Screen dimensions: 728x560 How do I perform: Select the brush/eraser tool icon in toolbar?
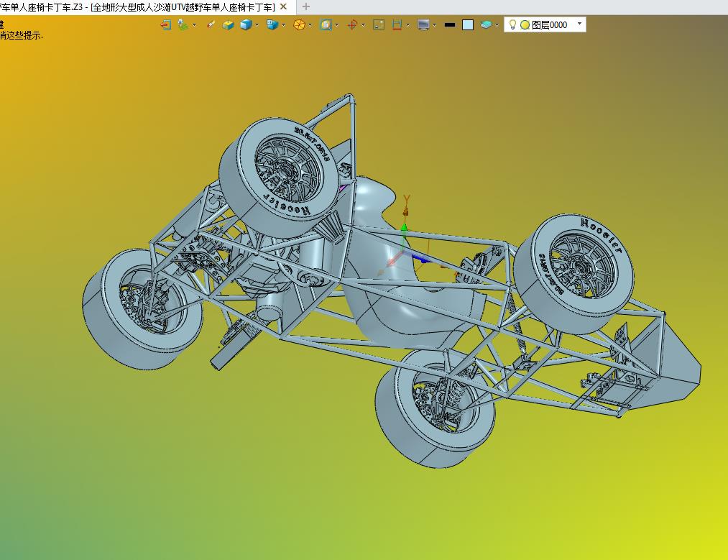tap(211, 24)
